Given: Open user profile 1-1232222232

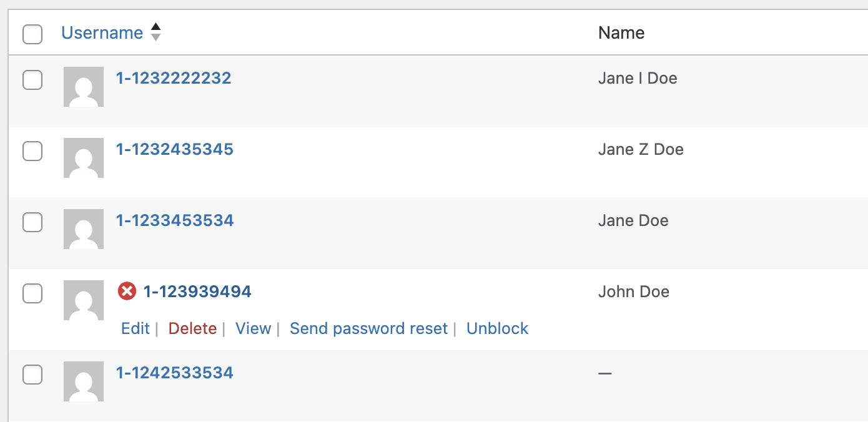Looking at the screenshot, I should click(174, 78).
